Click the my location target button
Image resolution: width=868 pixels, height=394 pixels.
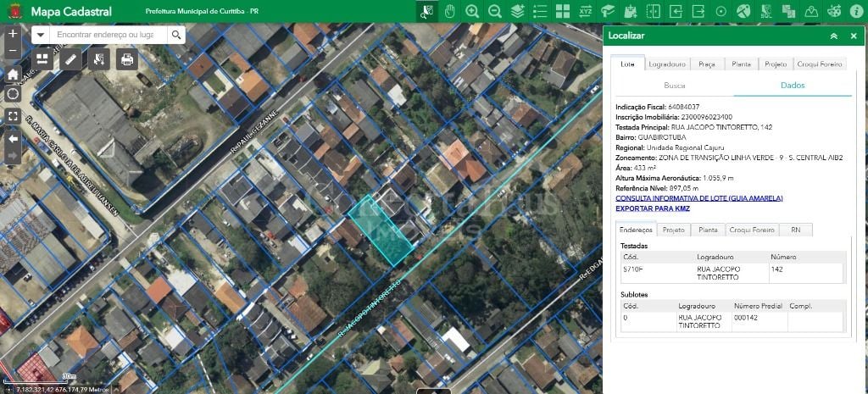click(13, 93)
